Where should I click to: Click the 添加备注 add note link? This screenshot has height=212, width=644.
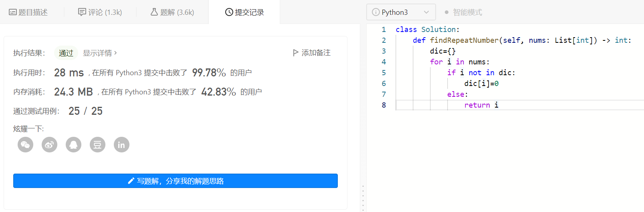[316, 53]
